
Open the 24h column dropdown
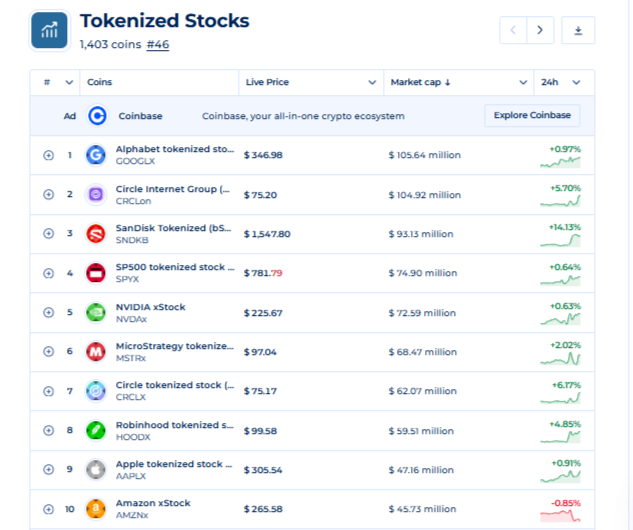(576, 82)
